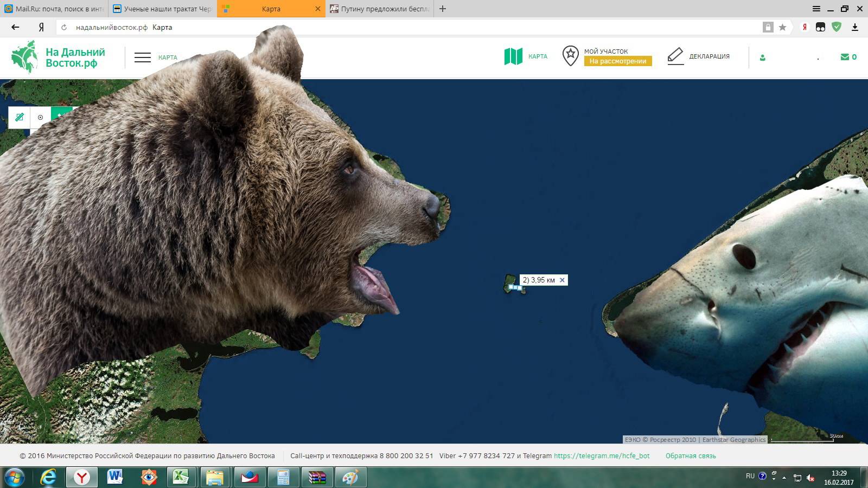Open Мой участок pin icon

570,56
